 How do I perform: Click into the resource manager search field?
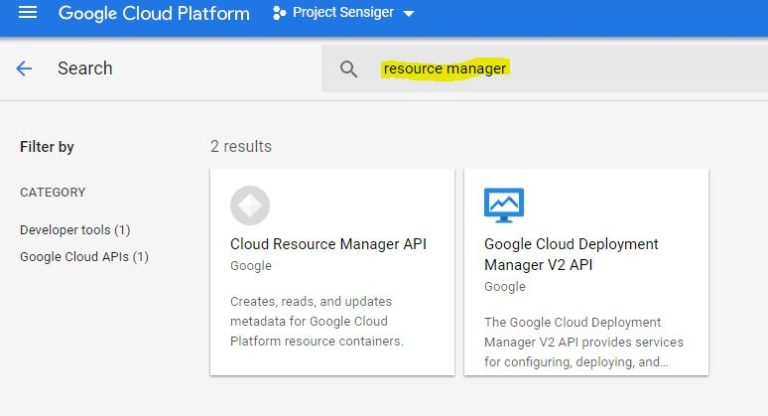click(x=545, y=69)
